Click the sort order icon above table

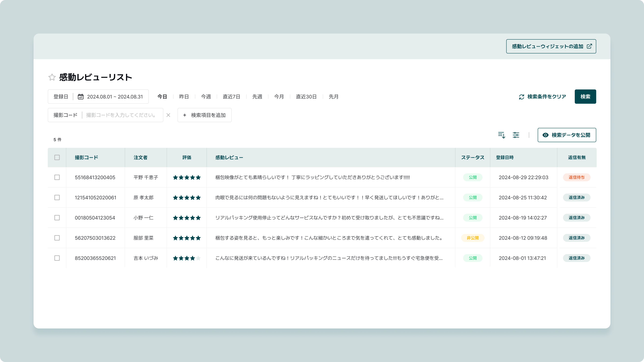pyautogui.click(x=501, y=135)
